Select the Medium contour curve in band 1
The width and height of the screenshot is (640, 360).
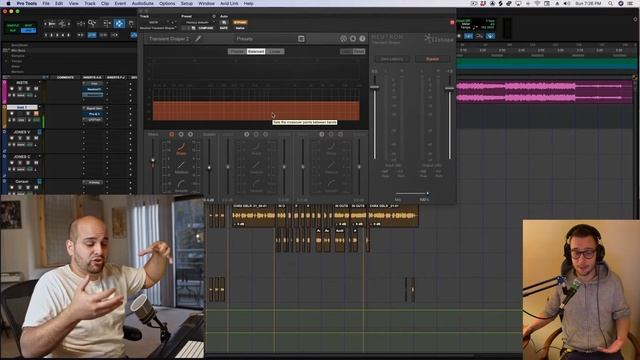(181, 167)
